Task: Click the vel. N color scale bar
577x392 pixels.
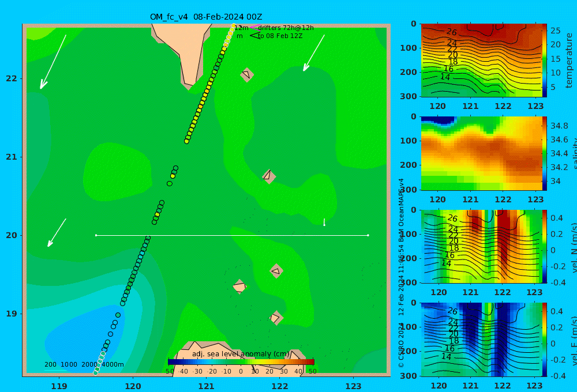Action: point(545,246)
